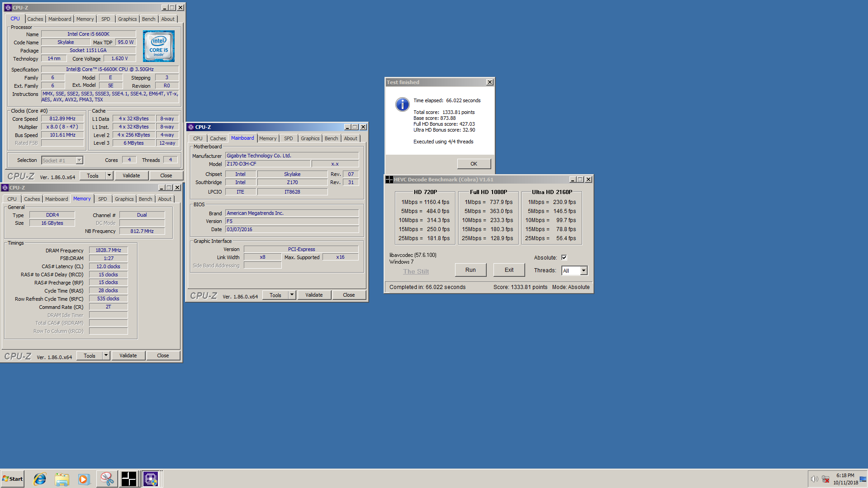Viewport: 868px width, 488px height.
Task: Open Mainboard tab in CPU window
Action: click(60, 19)
